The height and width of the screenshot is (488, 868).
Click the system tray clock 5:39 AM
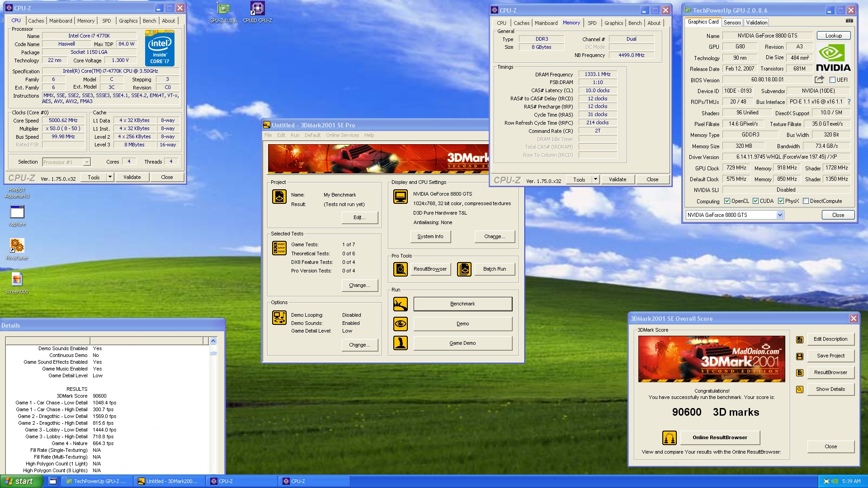coord(851,482)
